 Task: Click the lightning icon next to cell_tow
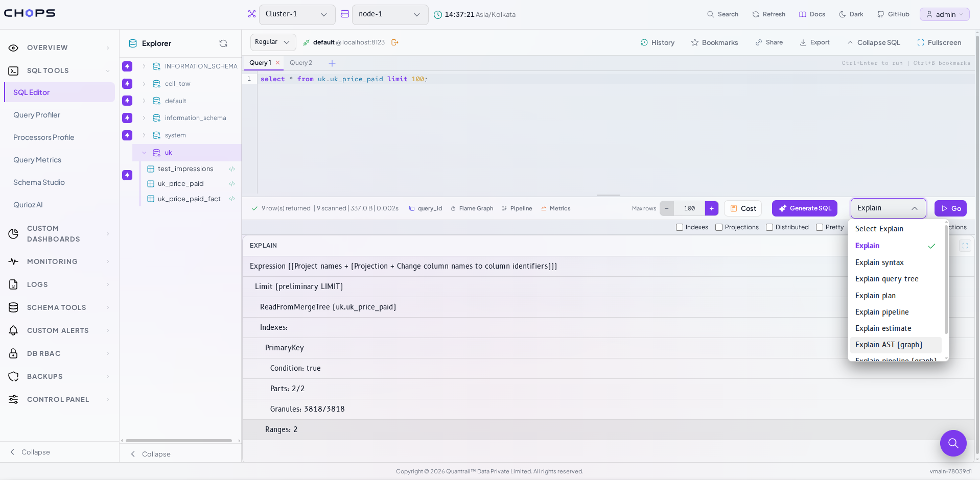click(127, 84)
